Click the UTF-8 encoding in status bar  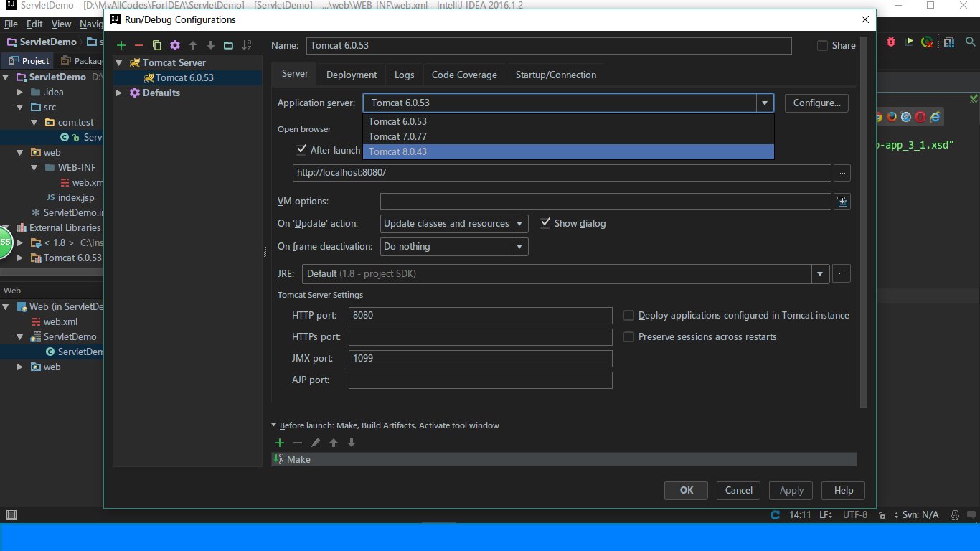click(855, 514)
